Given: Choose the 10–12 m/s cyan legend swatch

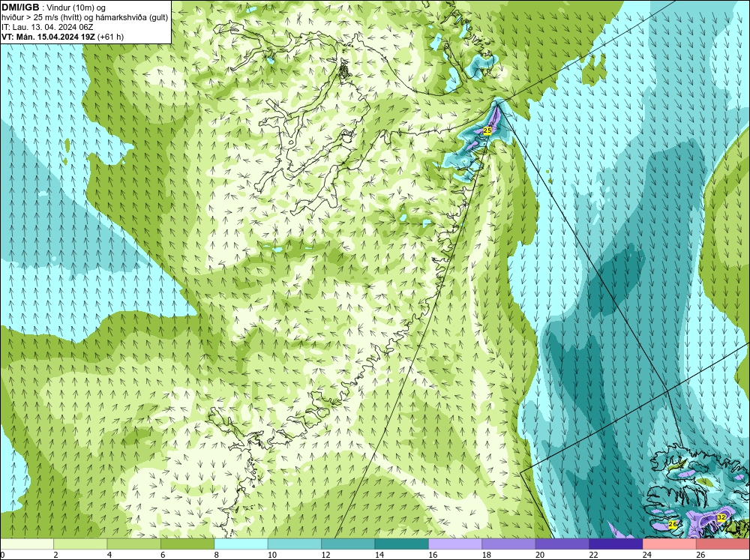Looking at the screenshot, I should click(x=295, y=544).
